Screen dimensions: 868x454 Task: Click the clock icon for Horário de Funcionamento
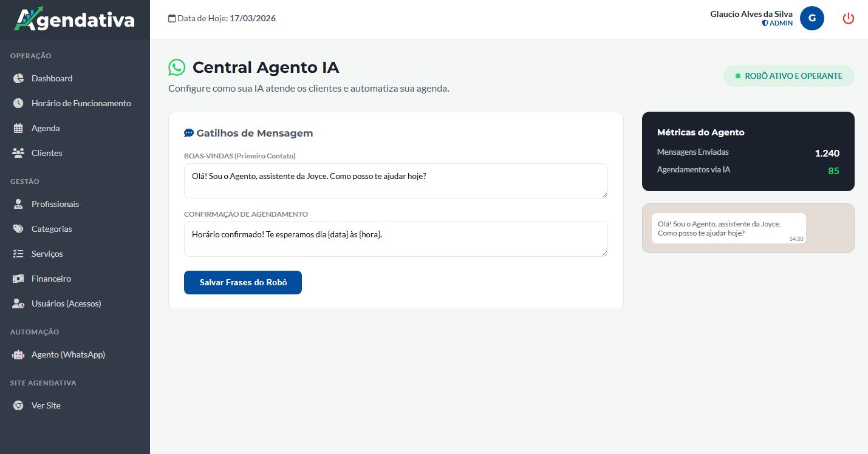tap(18, 103)
